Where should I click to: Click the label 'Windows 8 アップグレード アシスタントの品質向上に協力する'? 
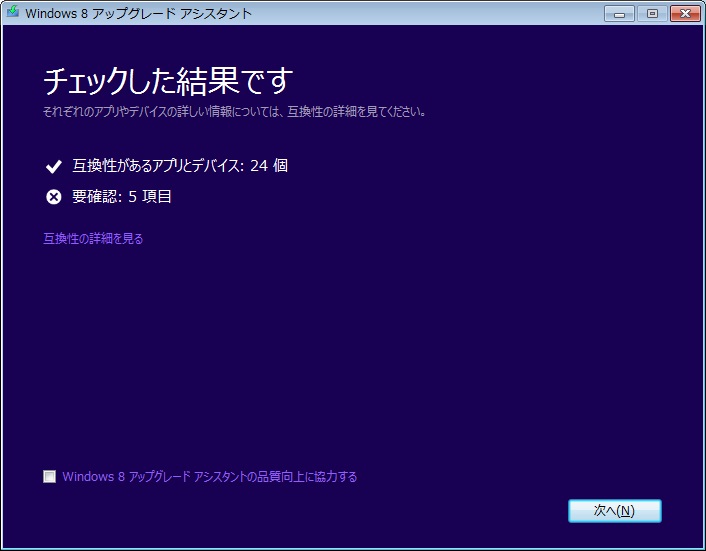[209, 476]
